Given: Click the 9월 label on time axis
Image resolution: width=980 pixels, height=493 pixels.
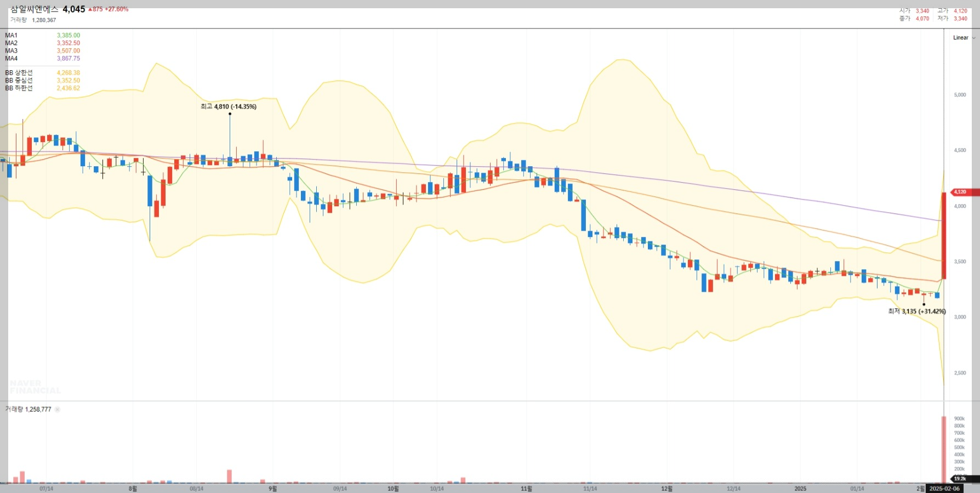Looking at the screenshot, I should [272, 489].
